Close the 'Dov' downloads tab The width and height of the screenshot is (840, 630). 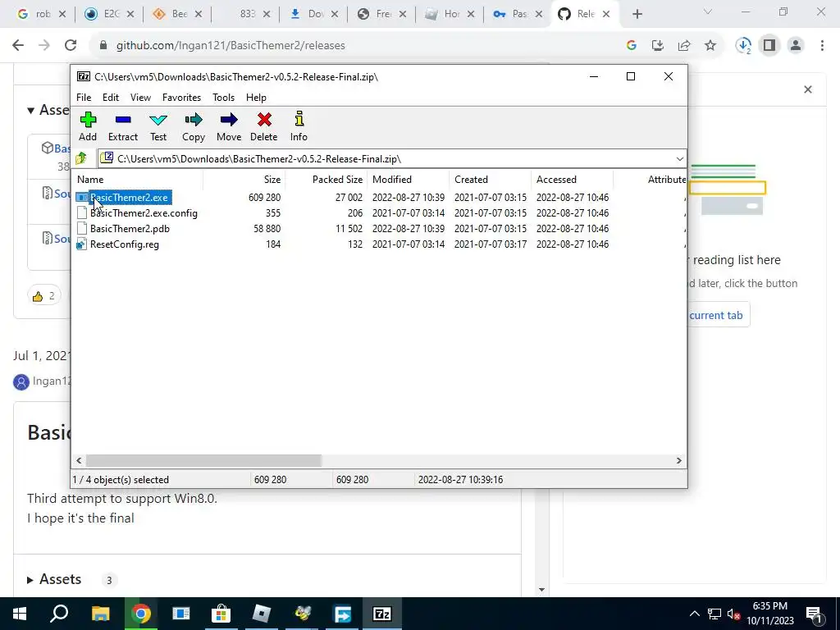click(335, 15)
